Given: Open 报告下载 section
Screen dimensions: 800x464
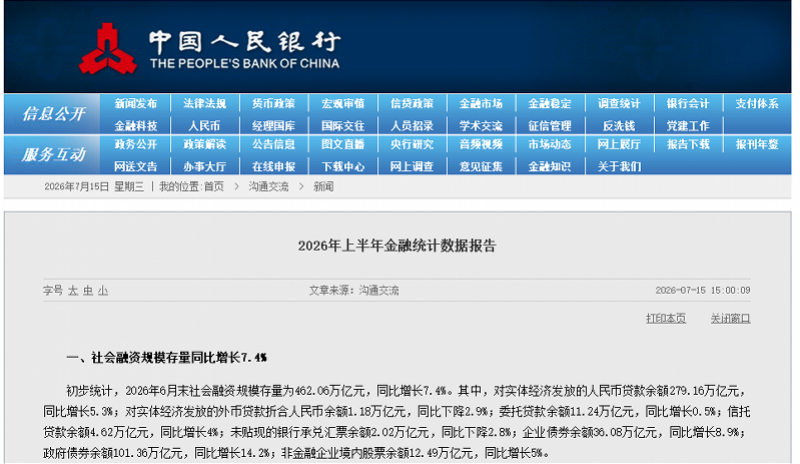Looking at the screenshot, I should click(x=688, y=144).
